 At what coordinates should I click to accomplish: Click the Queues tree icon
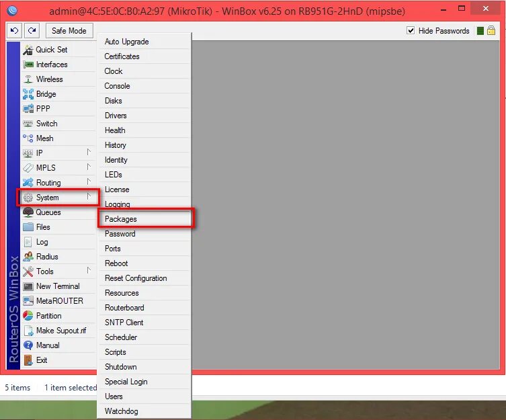pyautogui.click(x=28, y=212)
